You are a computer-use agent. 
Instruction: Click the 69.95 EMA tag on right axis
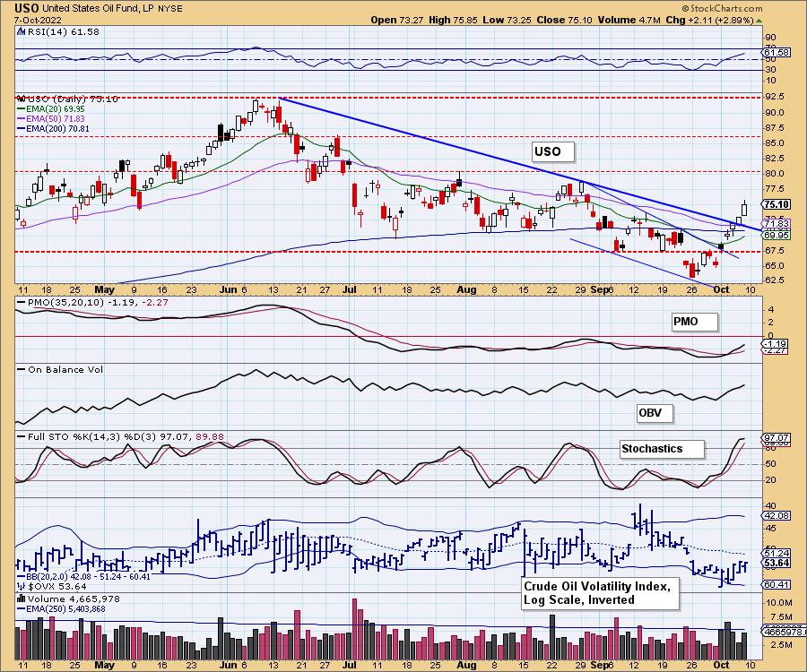click(x=777, y=235)
